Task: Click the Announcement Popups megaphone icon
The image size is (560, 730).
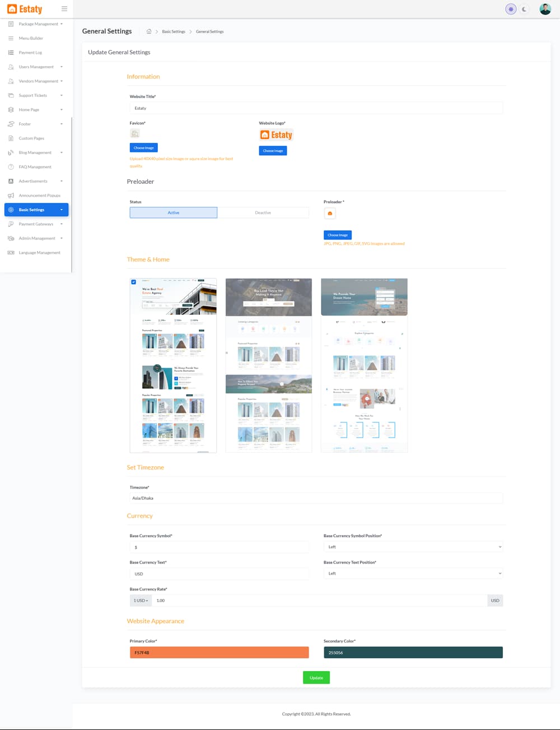Action: pyautogui.click(x=11, y=196)
